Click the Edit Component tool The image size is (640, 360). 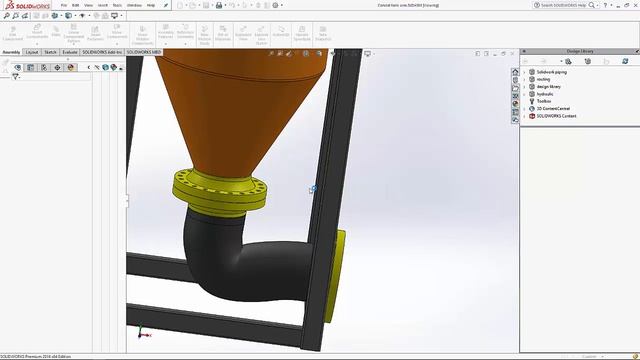pyautogui.click(x=13, y=33)
